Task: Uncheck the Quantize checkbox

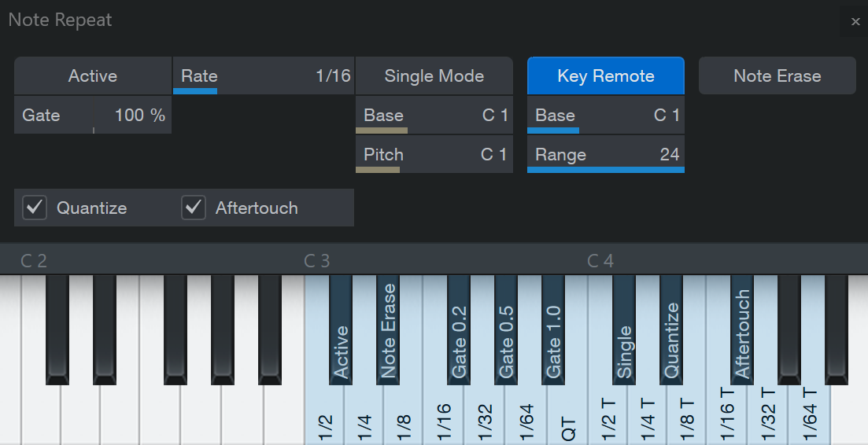Action: [x=35, y=208]
